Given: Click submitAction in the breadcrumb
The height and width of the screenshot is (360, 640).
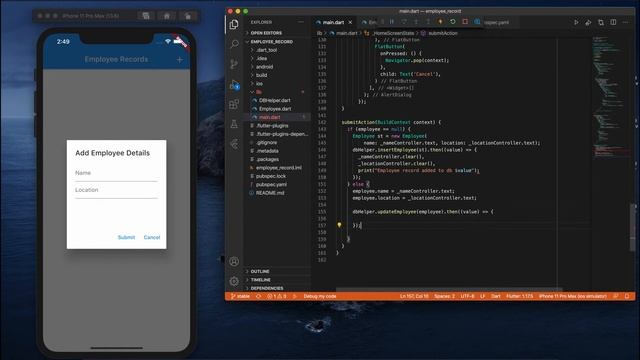Looking at the screenshot, I should point(443,33).
